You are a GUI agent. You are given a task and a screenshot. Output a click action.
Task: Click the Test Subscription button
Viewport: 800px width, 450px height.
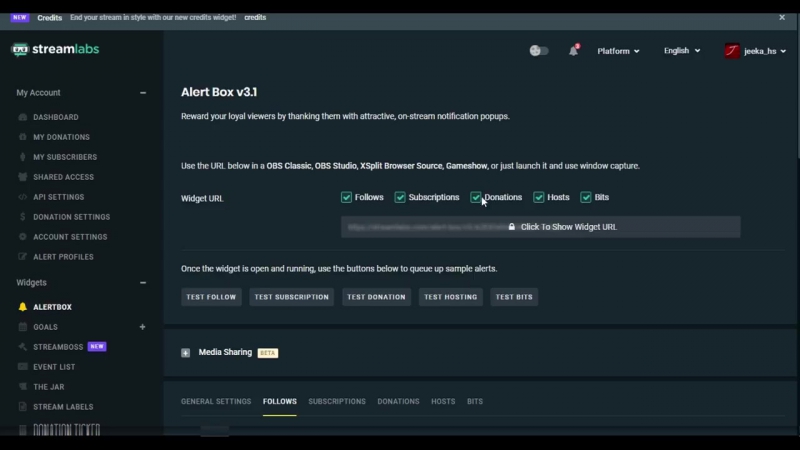(x=291, y=297)
